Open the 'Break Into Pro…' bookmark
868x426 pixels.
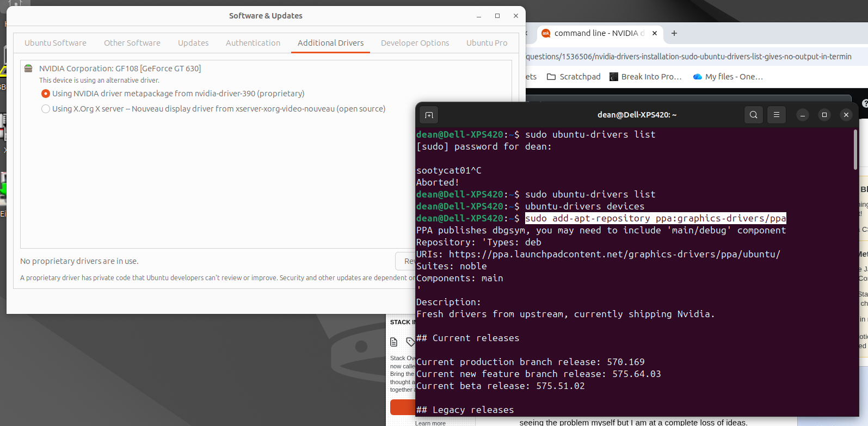coord(645,77)
